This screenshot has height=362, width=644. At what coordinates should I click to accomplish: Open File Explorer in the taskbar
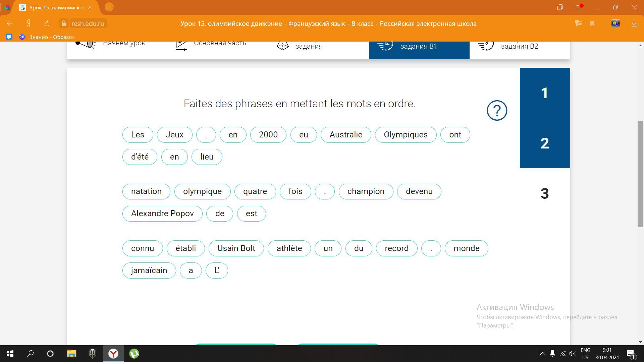71,354
